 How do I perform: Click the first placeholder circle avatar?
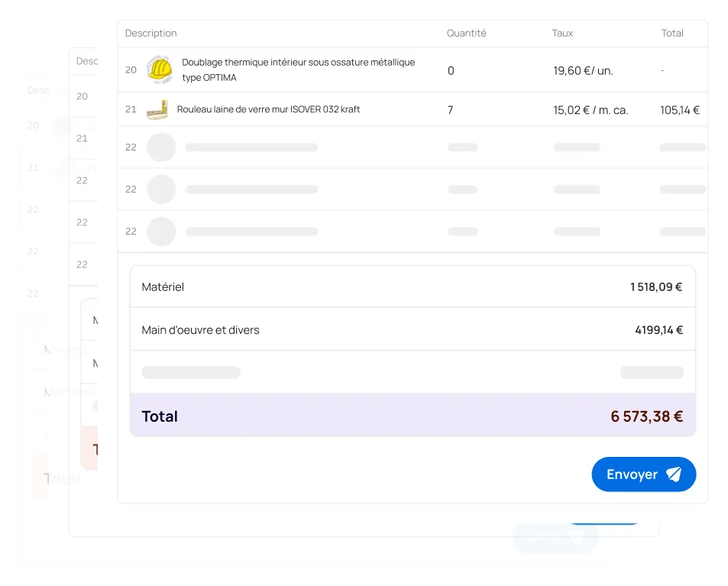161,147
